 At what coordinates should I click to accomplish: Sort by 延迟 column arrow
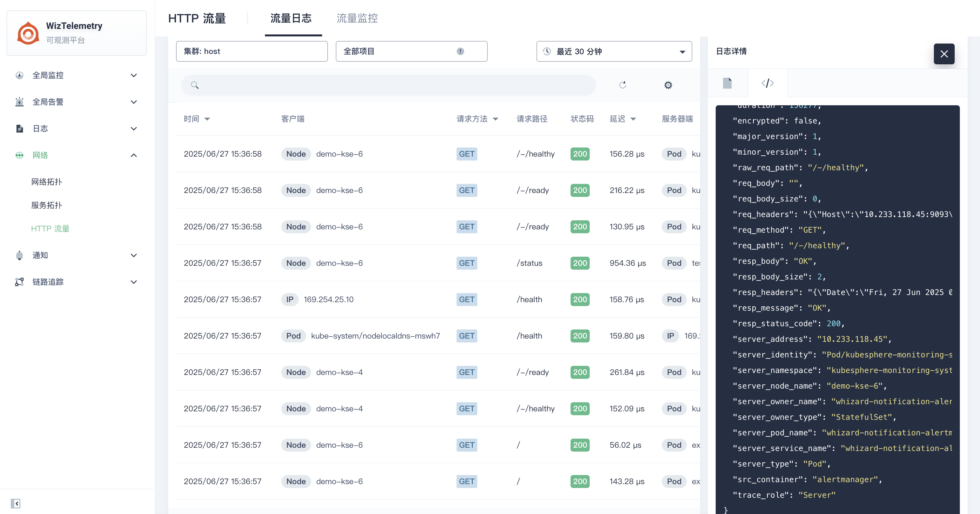(633, 119)
